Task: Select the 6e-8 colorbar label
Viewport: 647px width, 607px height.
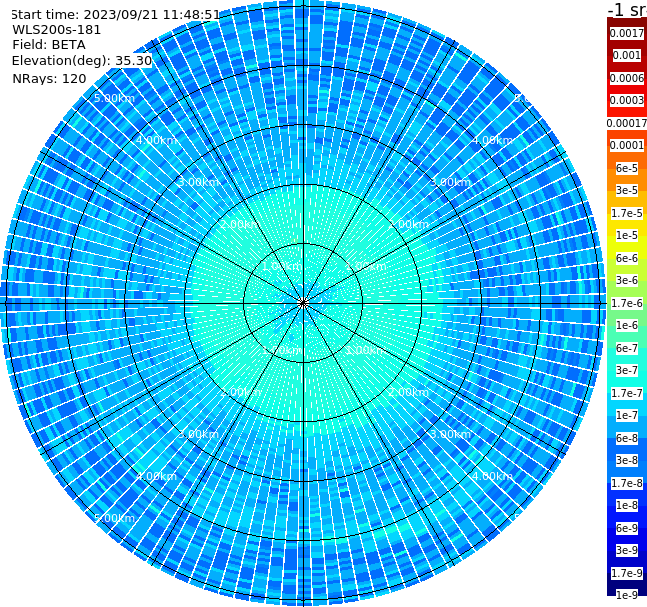Action: [627, 438]
